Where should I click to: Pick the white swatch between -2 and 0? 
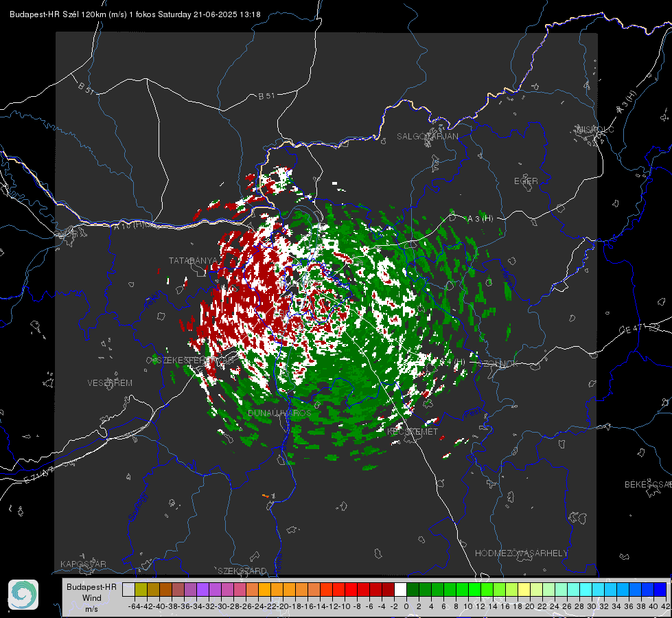(400, 589)
